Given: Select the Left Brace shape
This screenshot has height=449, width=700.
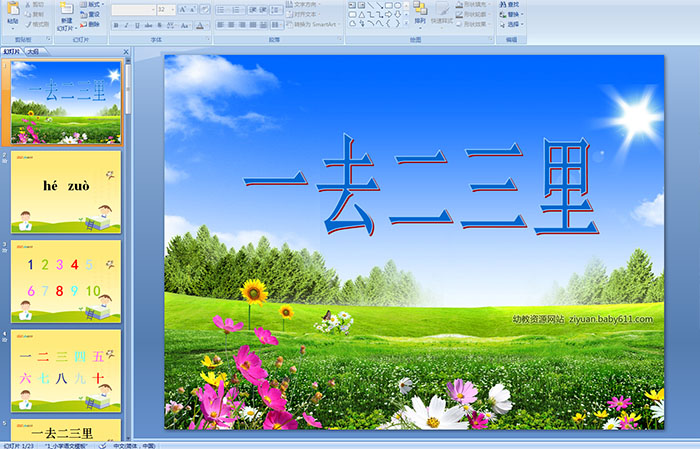Looking at the screenshot, I should click(x=388, y=24).
